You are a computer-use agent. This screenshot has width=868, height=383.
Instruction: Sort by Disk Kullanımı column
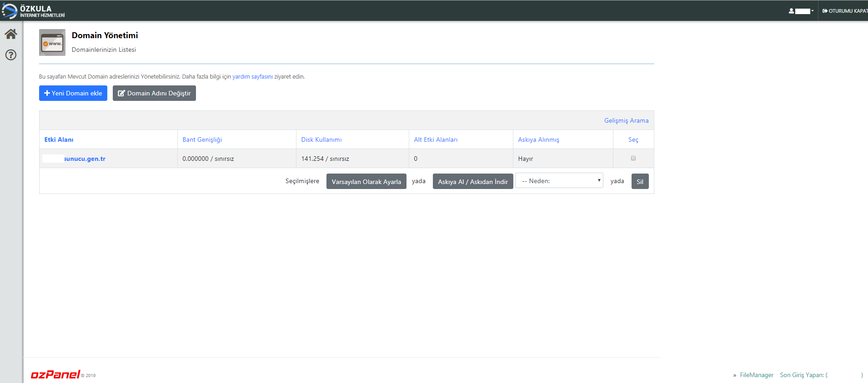point(321,139)
